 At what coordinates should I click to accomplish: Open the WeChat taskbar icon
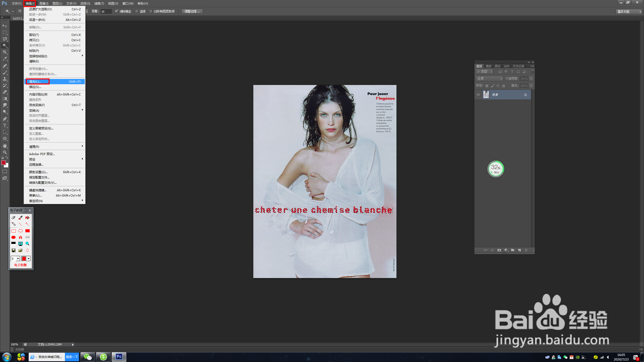[88, 357]
